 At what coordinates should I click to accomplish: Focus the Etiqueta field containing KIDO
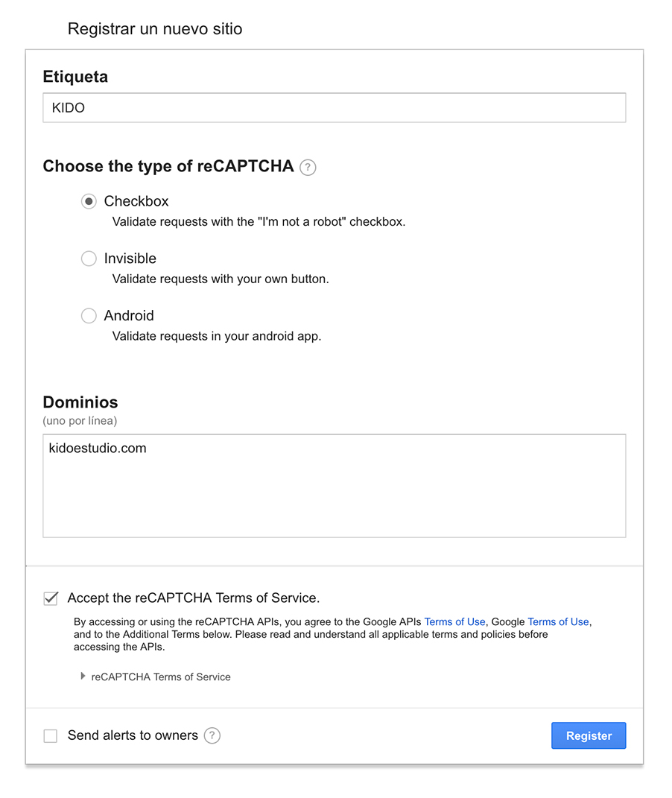point(334,108)
